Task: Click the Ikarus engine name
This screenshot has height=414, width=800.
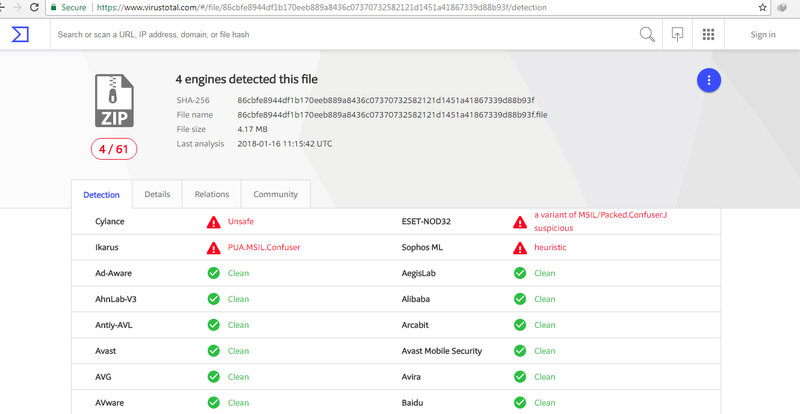Action: [x=107, y=247]
